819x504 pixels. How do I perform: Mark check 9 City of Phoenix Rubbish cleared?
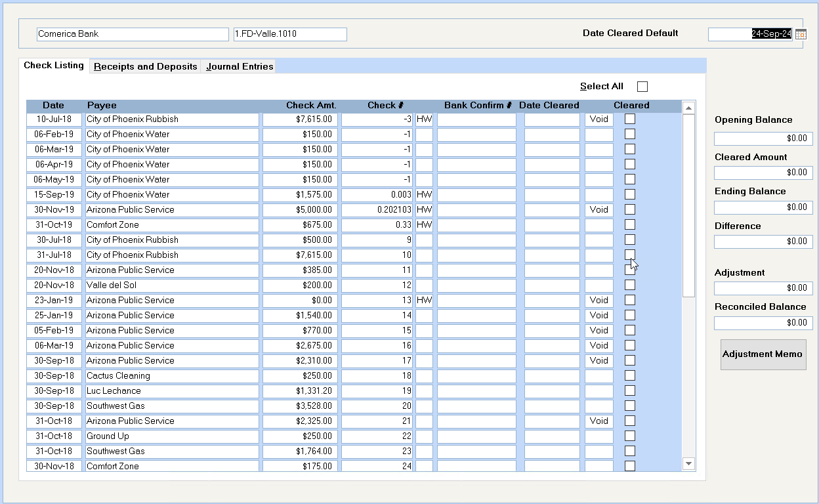[x=630, y=240]
